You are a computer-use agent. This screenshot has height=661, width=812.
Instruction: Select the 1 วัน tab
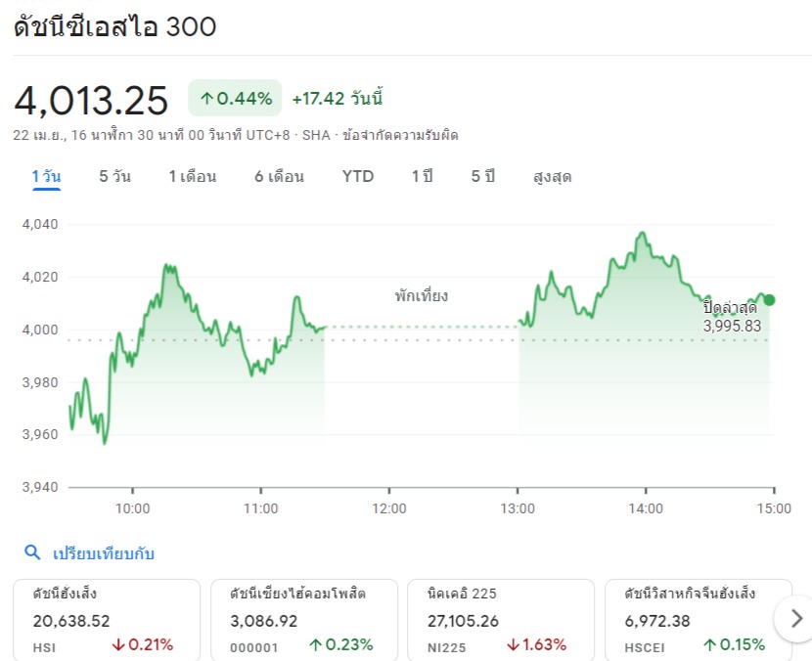pos(46,177)
